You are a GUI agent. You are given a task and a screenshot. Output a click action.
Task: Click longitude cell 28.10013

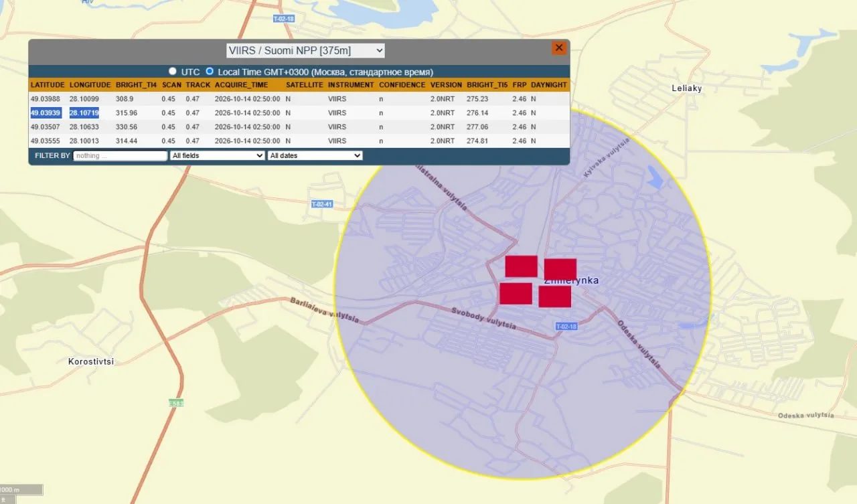tap(84, 141)
